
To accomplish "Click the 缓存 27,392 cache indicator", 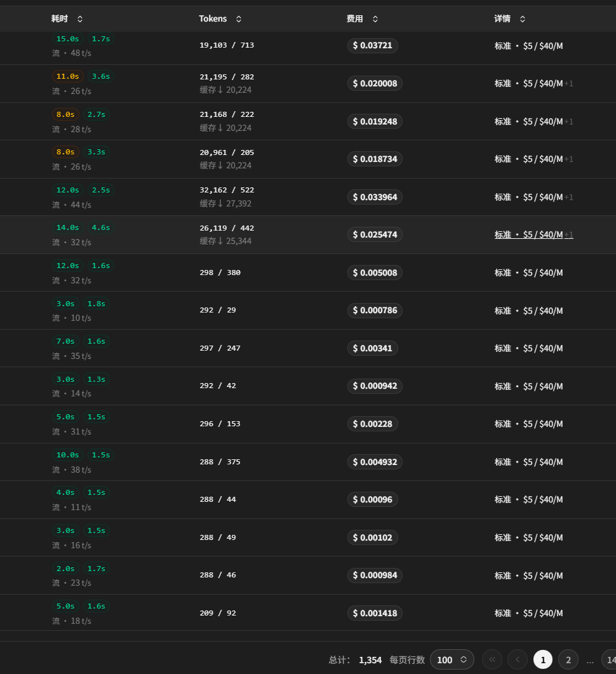I will point(225,204).
